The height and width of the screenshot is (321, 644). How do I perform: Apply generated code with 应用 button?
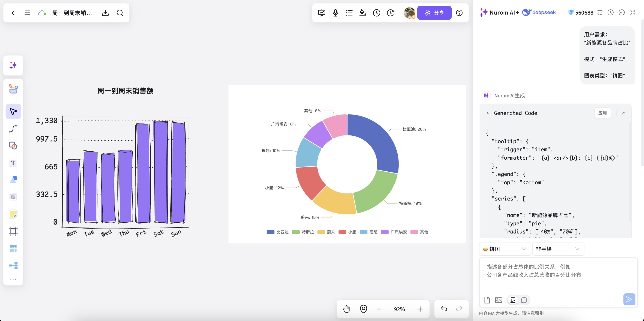(602, 113)
